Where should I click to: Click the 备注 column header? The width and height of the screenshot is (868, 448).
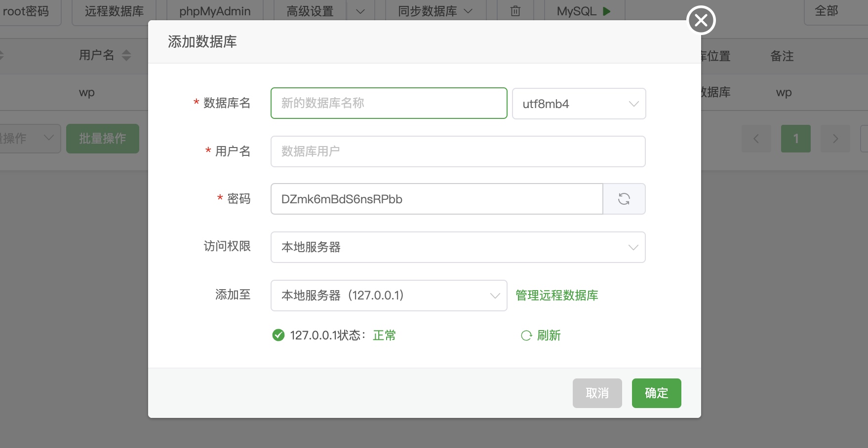click(782, 56)
